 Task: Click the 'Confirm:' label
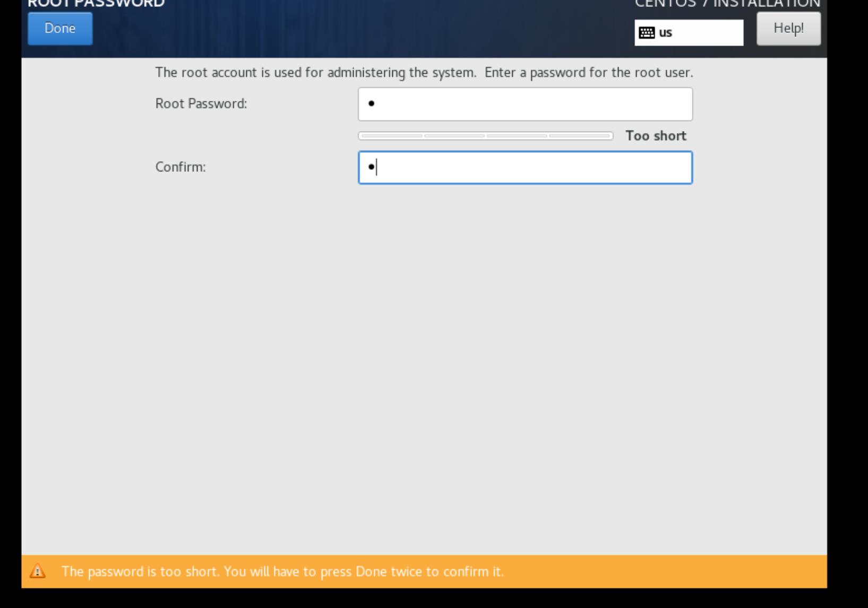click(x=181, y=167)
